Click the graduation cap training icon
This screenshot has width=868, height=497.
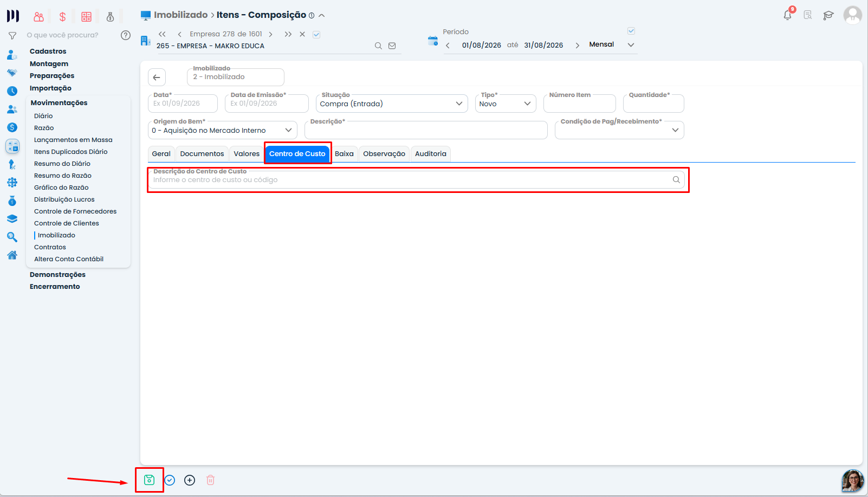pos(828,15)
